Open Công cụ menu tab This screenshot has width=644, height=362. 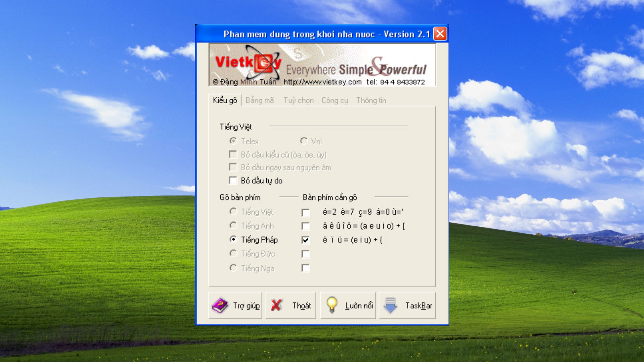point(334,100)
